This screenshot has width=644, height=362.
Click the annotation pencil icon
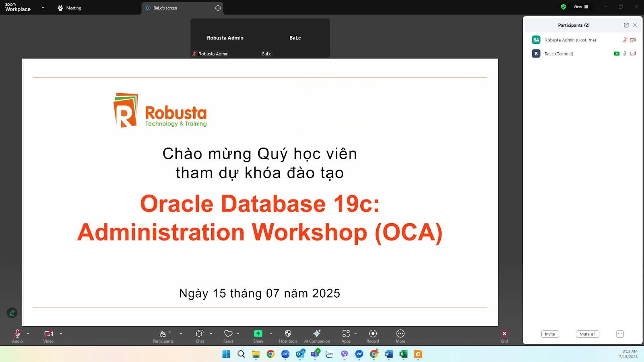click(x=12, y=313)
